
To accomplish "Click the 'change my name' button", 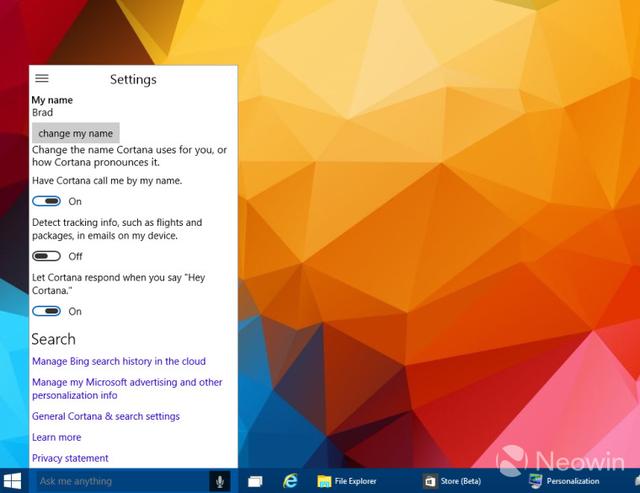I will [76, 133].
